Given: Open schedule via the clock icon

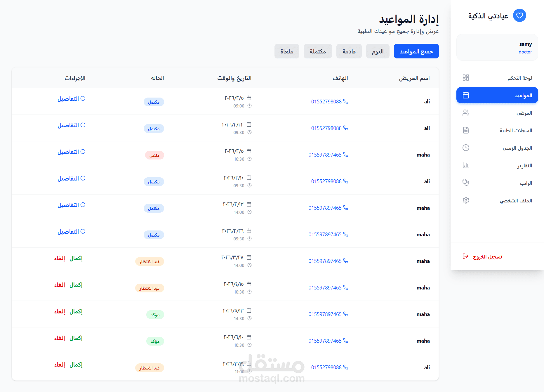Looking at the screenshot, I should pyautogui.click(x=466, y=148).
